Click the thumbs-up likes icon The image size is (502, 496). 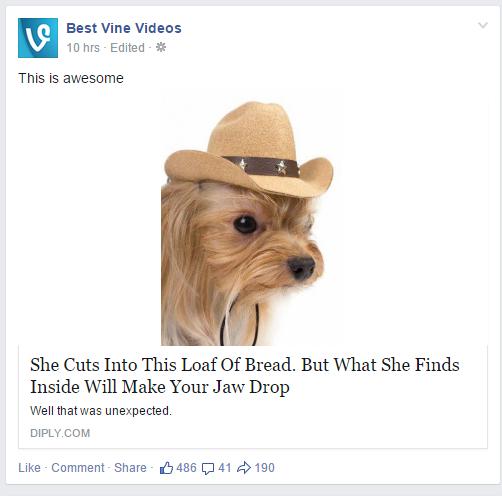(x=166, y=468)
